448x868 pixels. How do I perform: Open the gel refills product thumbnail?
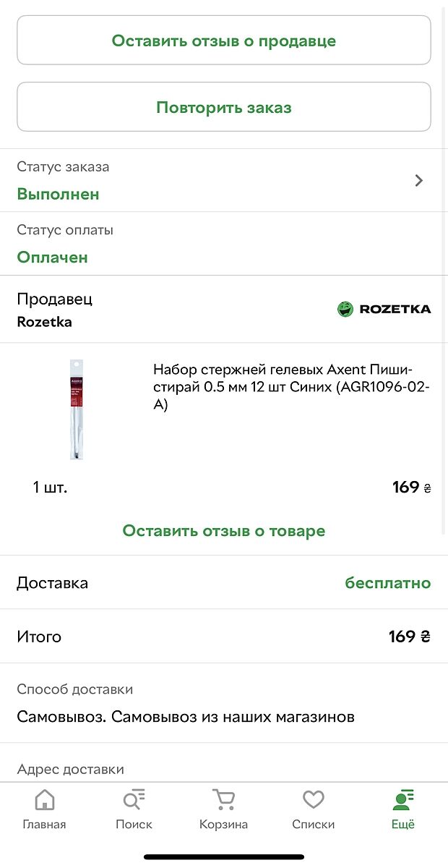click(77, 409)
